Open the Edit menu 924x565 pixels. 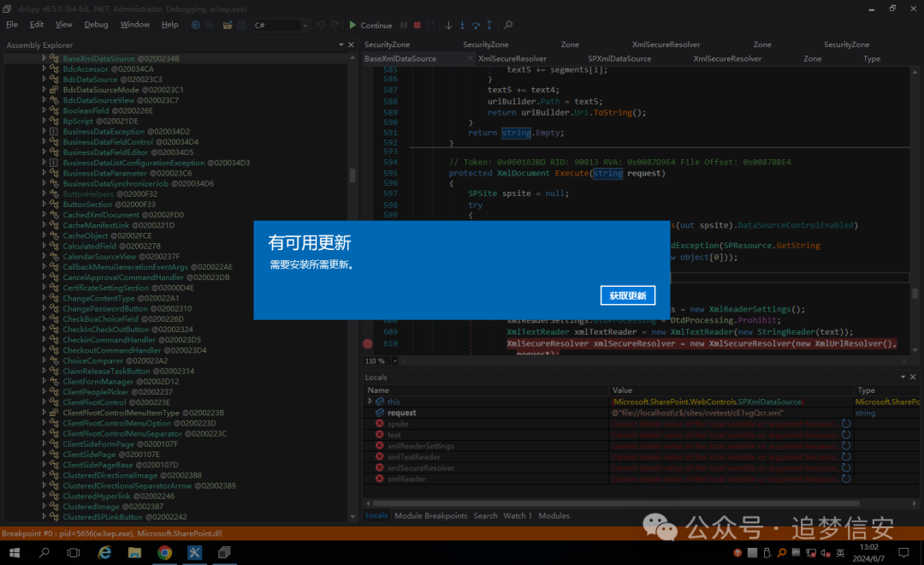pyautogui.click(x=37, y=25)
